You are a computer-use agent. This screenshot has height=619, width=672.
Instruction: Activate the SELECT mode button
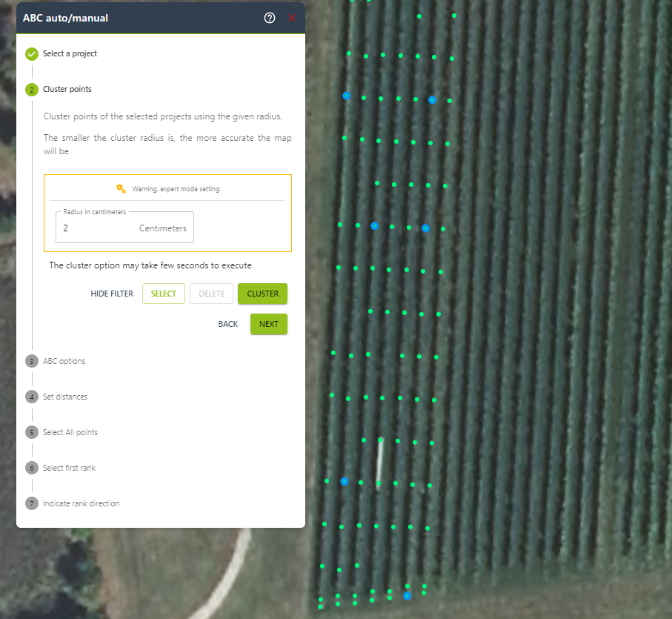(164, 294)
